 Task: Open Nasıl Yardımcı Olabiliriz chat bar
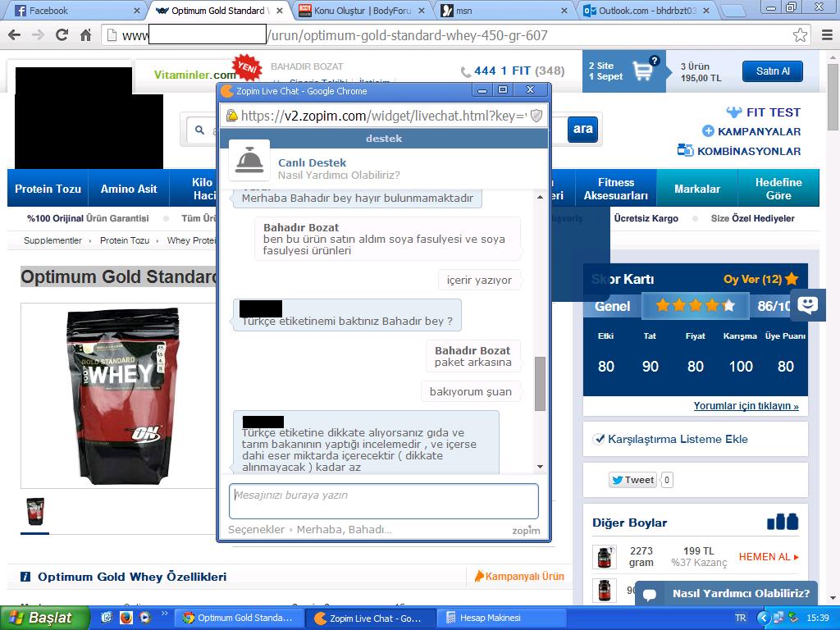tap(726, 594)
